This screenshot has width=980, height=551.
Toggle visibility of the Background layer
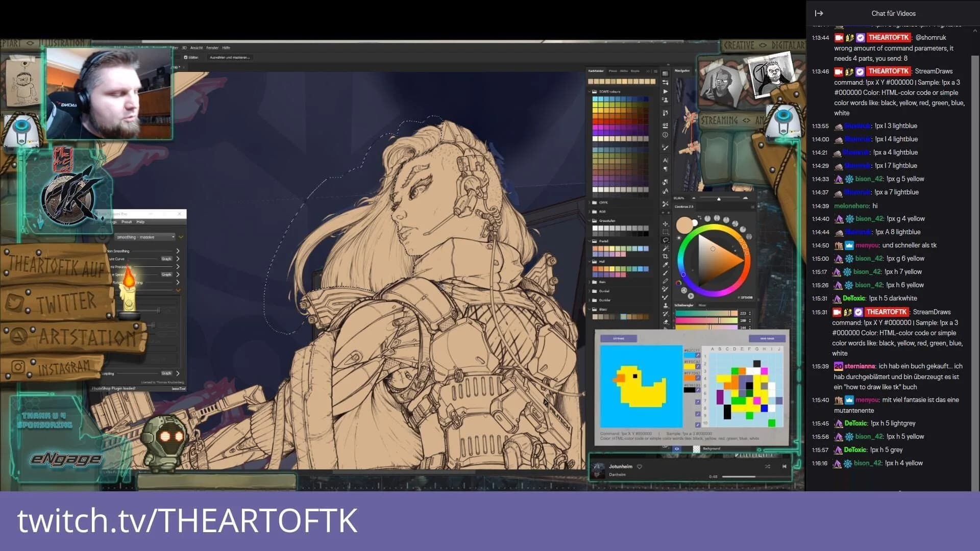click(x=677, y=448)
